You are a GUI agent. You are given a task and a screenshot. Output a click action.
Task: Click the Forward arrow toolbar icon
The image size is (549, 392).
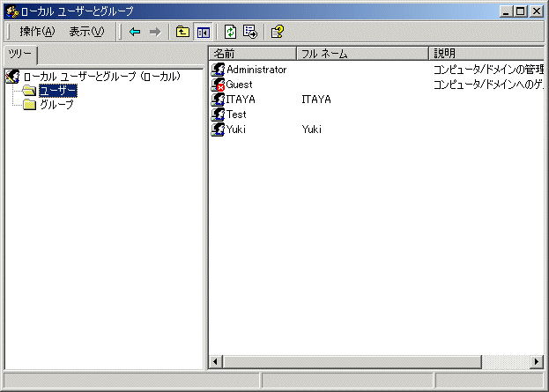point(155,33)
